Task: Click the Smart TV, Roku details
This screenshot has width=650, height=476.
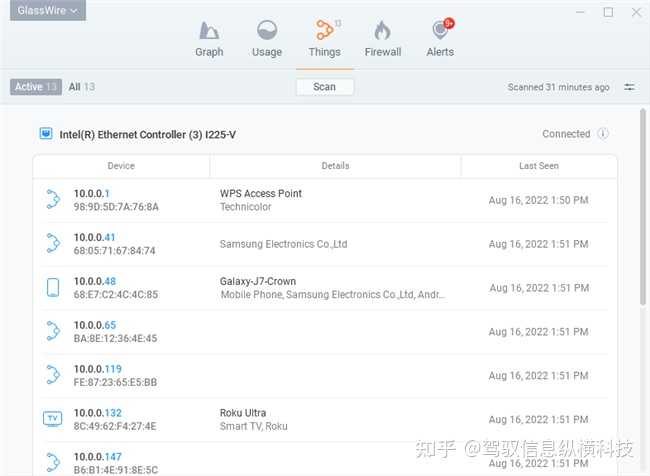Action: click(254, 426)
